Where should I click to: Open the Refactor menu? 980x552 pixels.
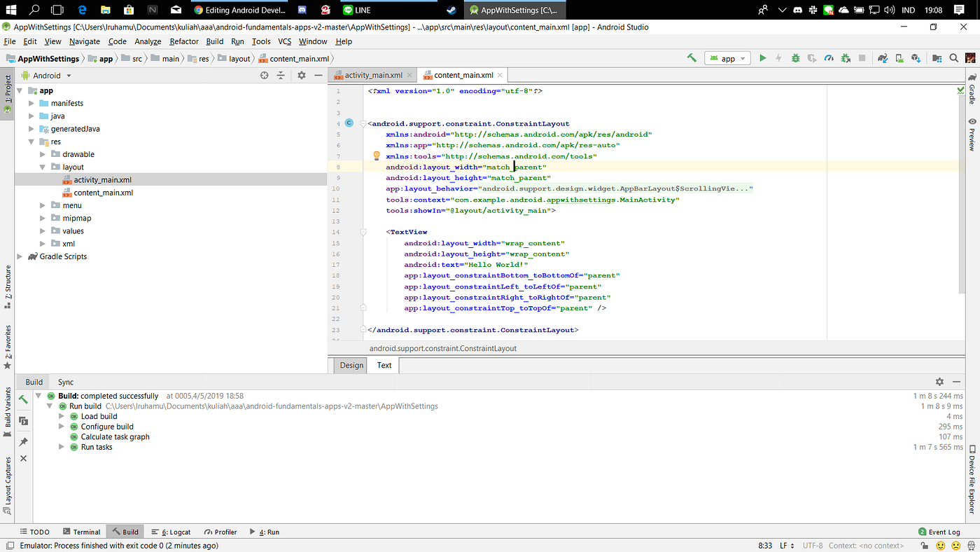pos(184,41)
